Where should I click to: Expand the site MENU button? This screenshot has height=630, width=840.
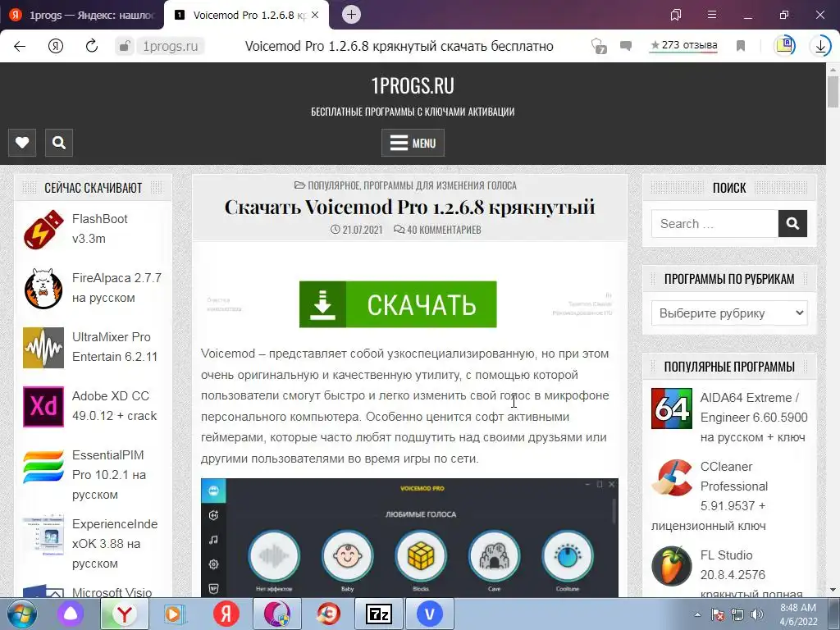[413, 143]
